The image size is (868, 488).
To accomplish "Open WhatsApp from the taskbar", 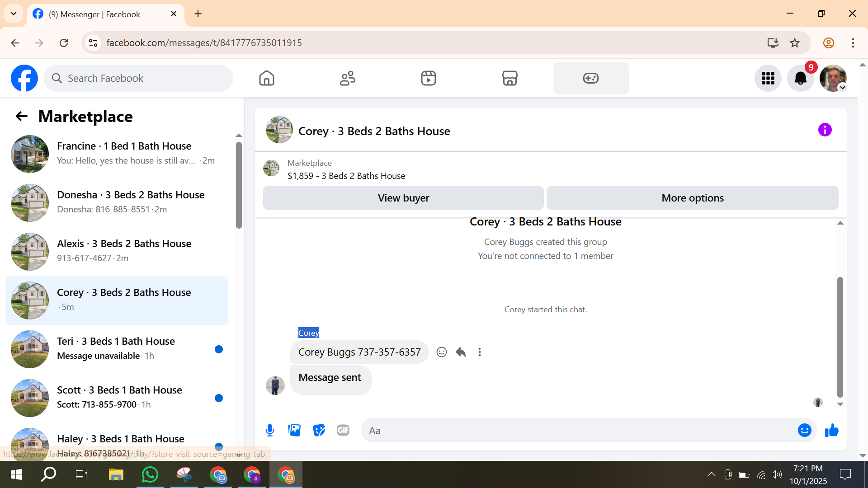I will pos(150,474).
